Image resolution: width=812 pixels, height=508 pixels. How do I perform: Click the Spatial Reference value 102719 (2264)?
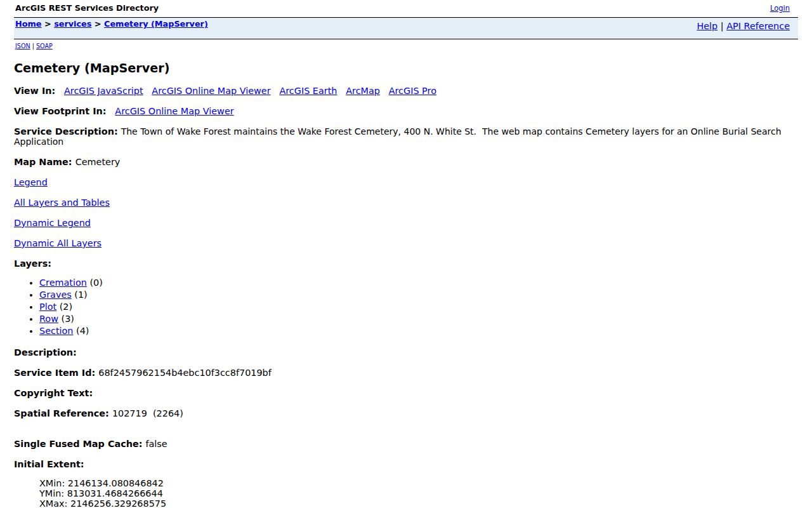coord(148,413)
